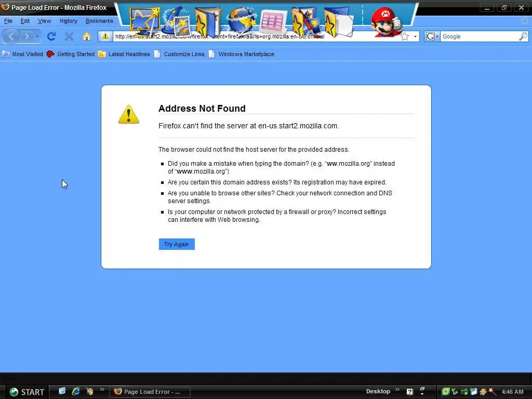This screenshot has height=399, width=532.
Task: Reload the current page
Action: pyautogui.click(x=51, y=36)
